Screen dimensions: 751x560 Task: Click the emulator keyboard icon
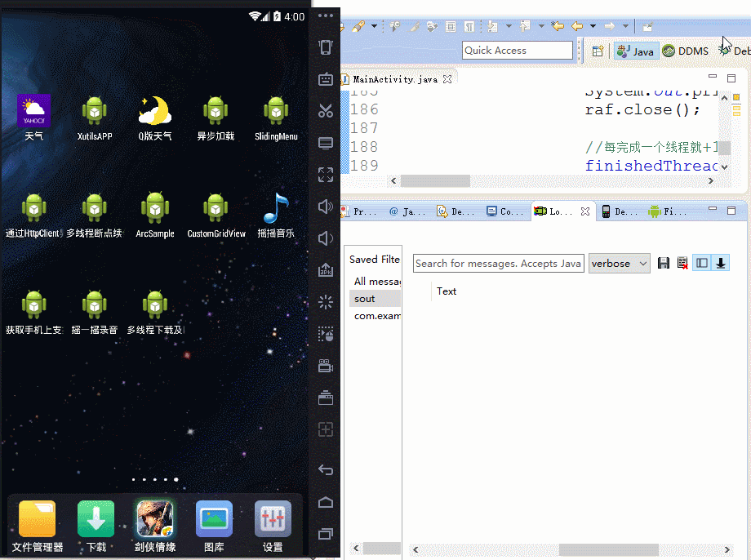(x=326, y=78)
